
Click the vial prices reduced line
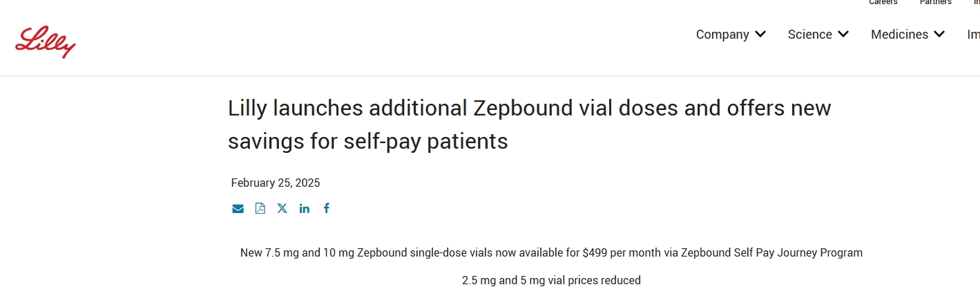551,281
